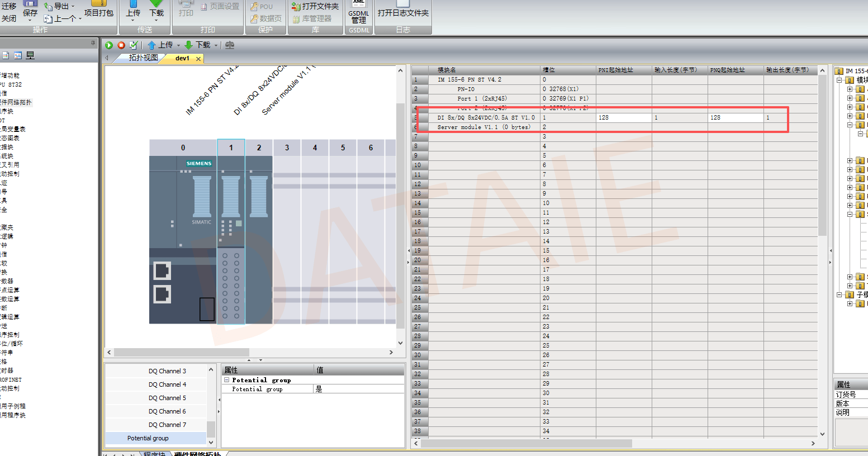Screen dimensions: 868x456
Task: Click the input length cell for the DI 8x/DQ module
Action: [680, 117]
